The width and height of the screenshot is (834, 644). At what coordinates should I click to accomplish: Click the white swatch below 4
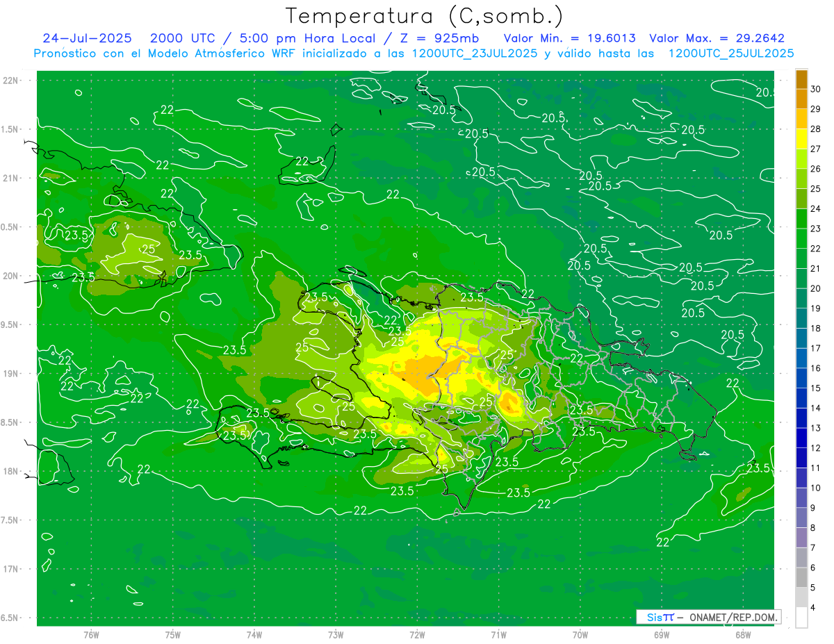pyautogui.click(x=801, y=618)
